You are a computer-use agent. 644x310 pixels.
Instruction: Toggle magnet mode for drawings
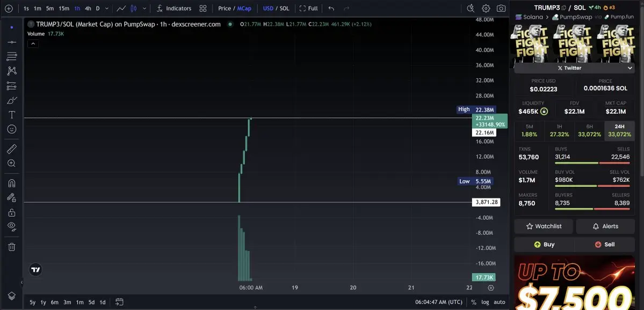[11, 183]
